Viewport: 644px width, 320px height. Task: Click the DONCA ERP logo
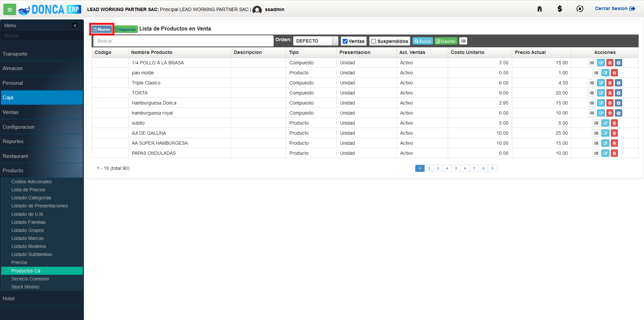50,9
